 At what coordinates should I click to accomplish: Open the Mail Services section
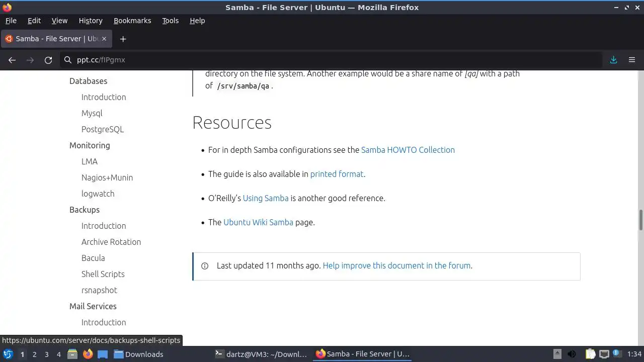pos(93,306)
